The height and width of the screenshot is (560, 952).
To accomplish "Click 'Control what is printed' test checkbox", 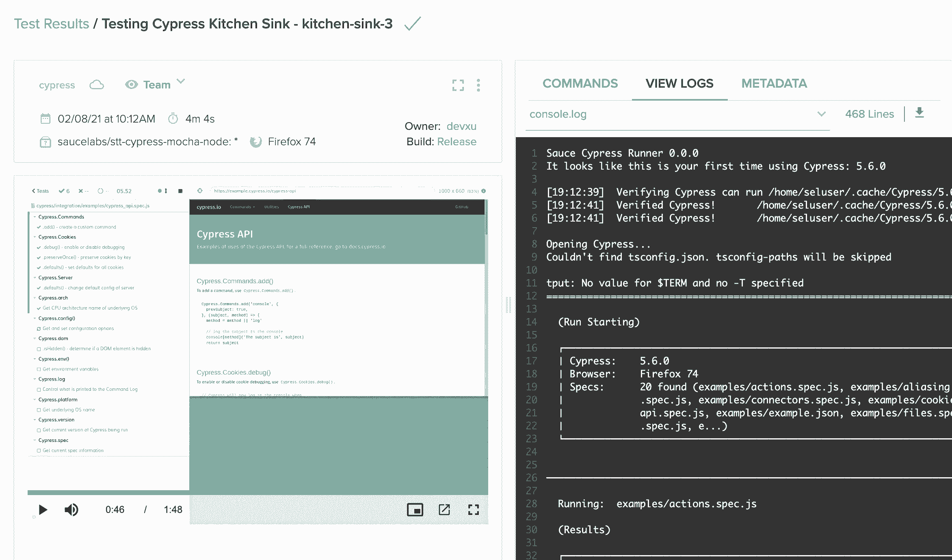I will [39, 390].
